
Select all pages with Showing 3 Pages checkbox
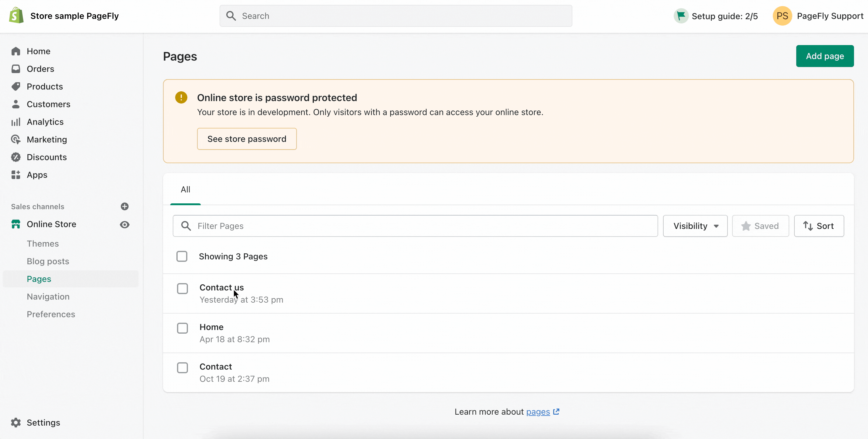tap(182, 256)
